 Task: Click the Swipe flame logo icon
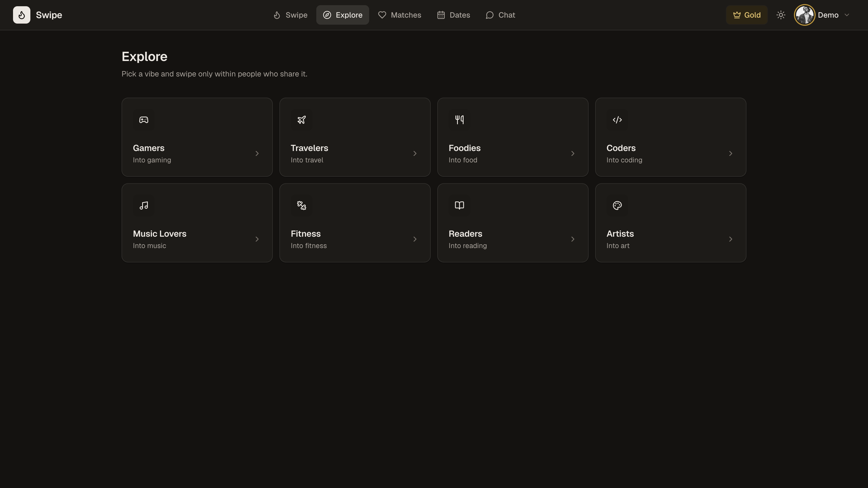22,15
